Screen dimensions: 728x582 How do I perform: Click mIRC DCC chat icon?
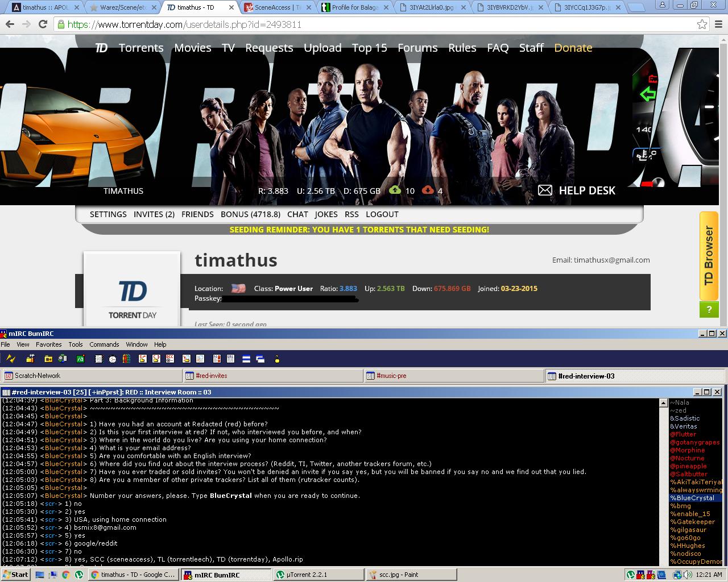(156, 359)
